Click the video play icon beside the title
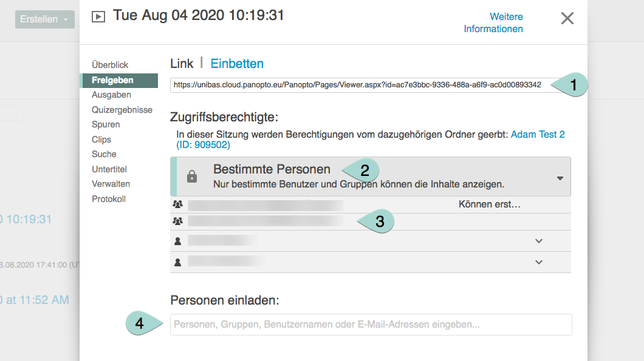This screenshot has width=644, height=361. 98,16
